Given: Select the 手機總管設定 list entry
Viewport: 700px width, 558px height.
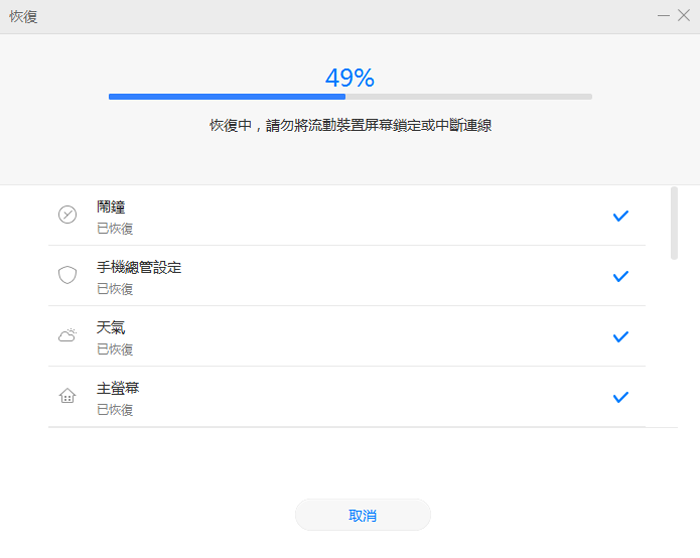Looking at the screenshot, I should tap(347, 276).
